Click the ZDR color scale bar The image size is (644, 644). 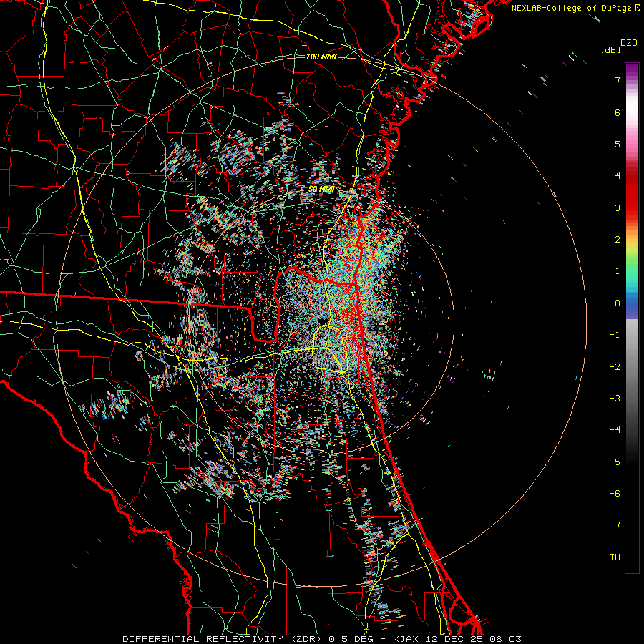632,318
